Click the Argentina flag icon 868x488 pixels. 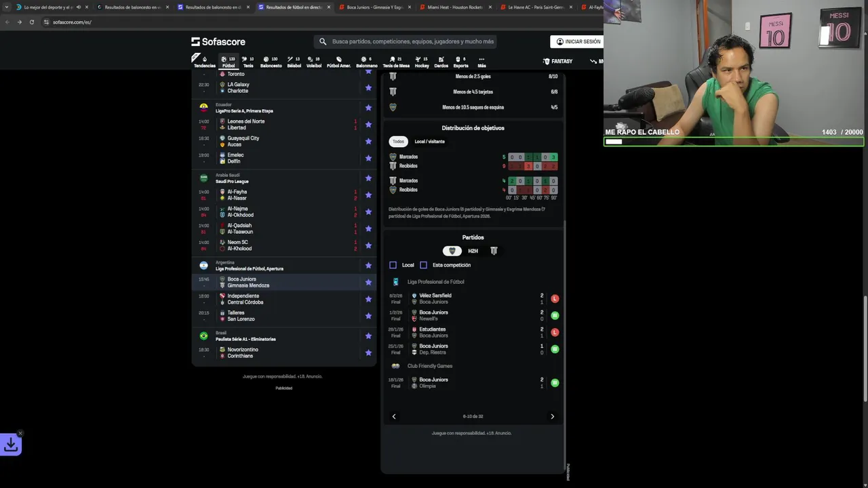pyautogui.click(x=203, y=265)
